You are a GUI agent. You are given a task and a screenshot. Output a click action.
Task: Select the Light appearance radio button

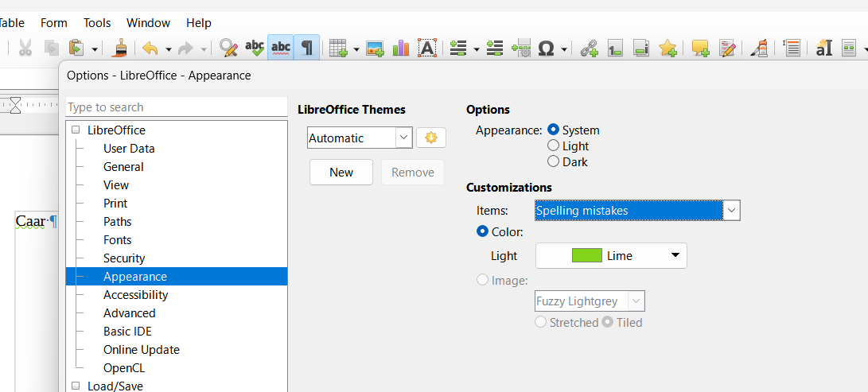click(554, 146)
